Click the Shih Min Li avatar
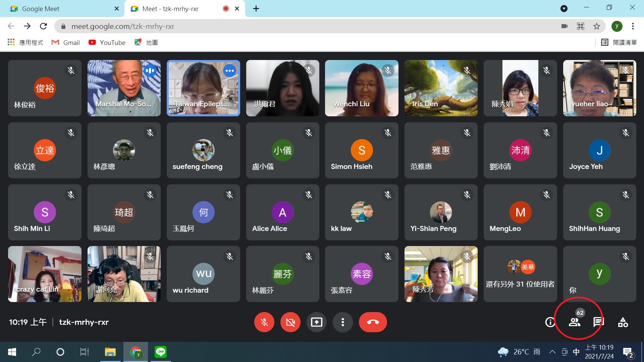The width and height of the screenshot is (644, 362). pyautogui.click(x=45, y=212)
